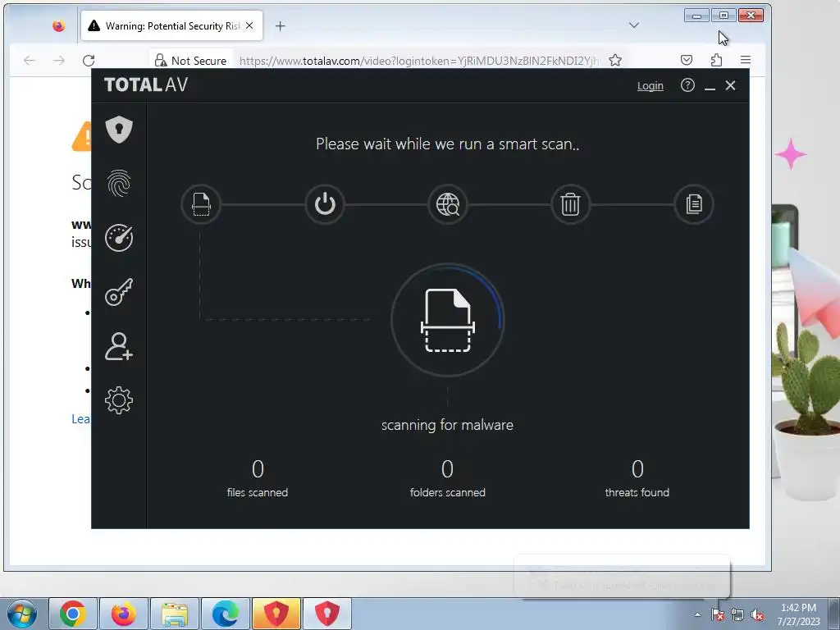Open the add-user account section in sidebar

[119, 346]
